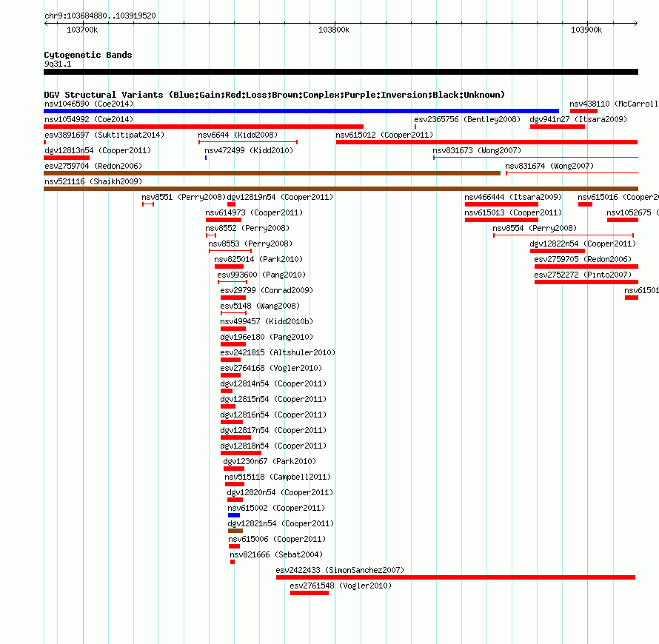Select the red nsv1054992 loss bar

point(204,127)
